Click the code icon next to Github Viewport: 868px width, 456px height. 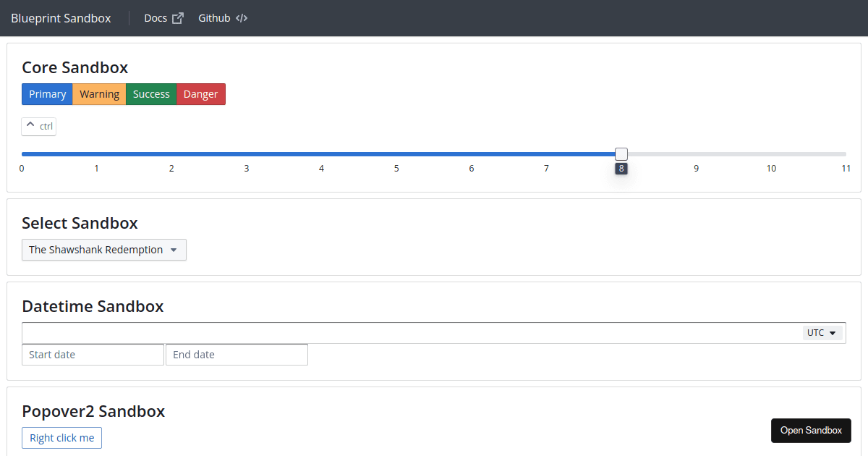(x=241, y=17)
